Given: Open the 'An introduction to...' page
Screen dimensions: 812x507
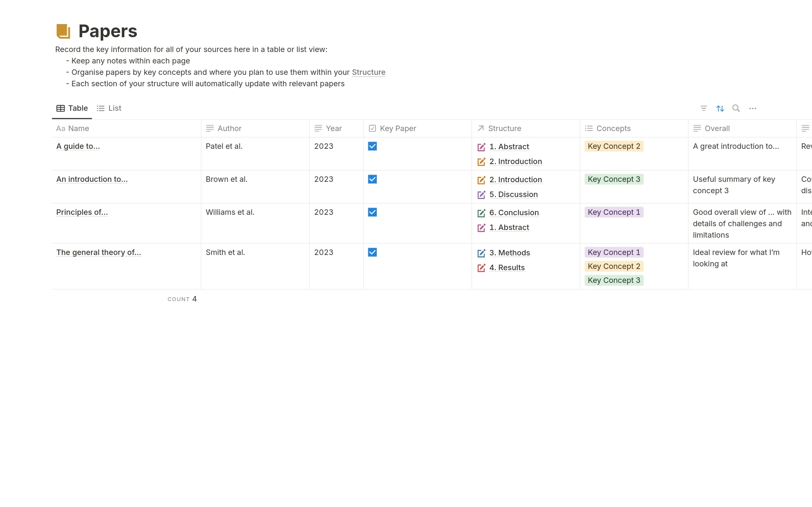Looking at the screenshot, I should (x=92, y=179).
